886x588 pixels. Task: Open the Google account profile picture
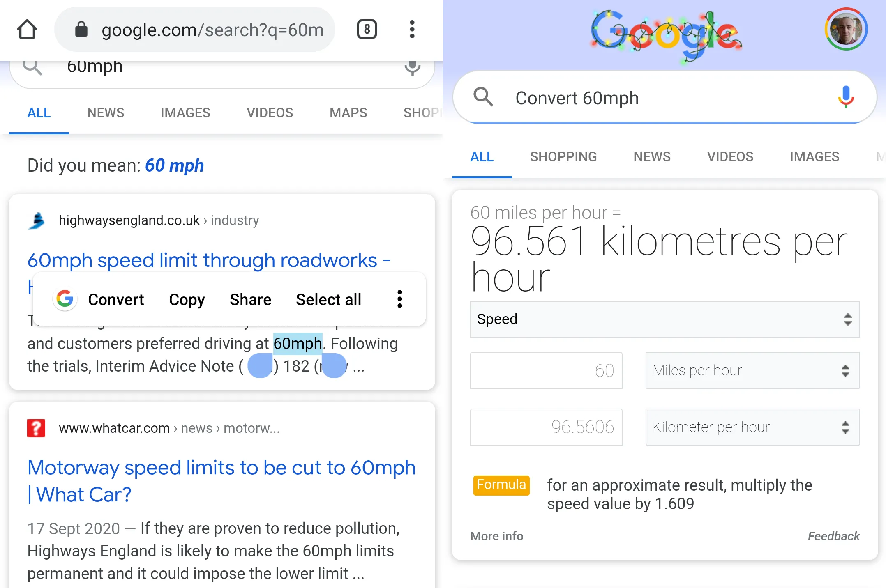pyautogui.click(x=846, y=30)
